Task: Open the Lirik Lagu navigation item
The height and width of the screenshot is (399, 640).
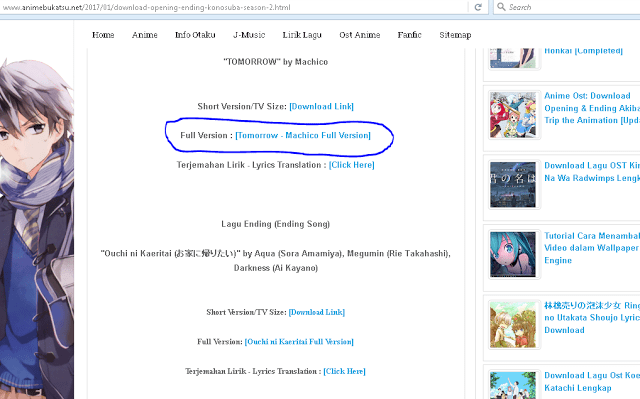Action: coord(302,35)
